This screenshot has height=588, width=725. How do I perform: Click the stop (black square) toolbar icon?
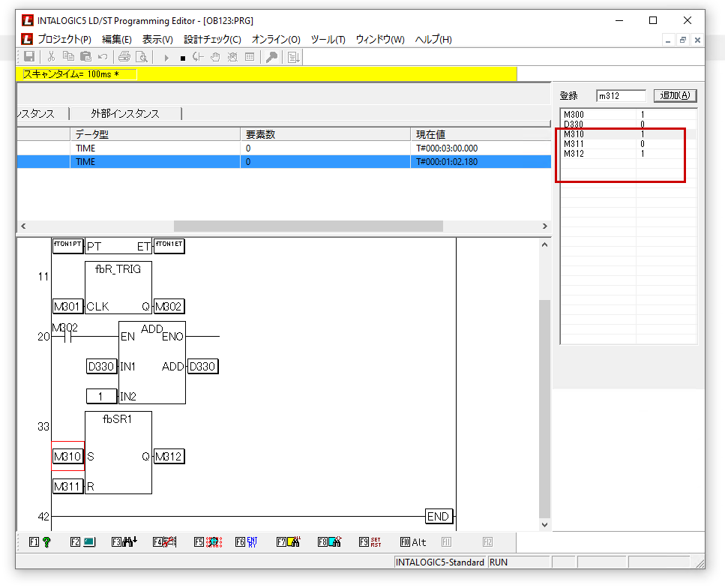(182, 57)
